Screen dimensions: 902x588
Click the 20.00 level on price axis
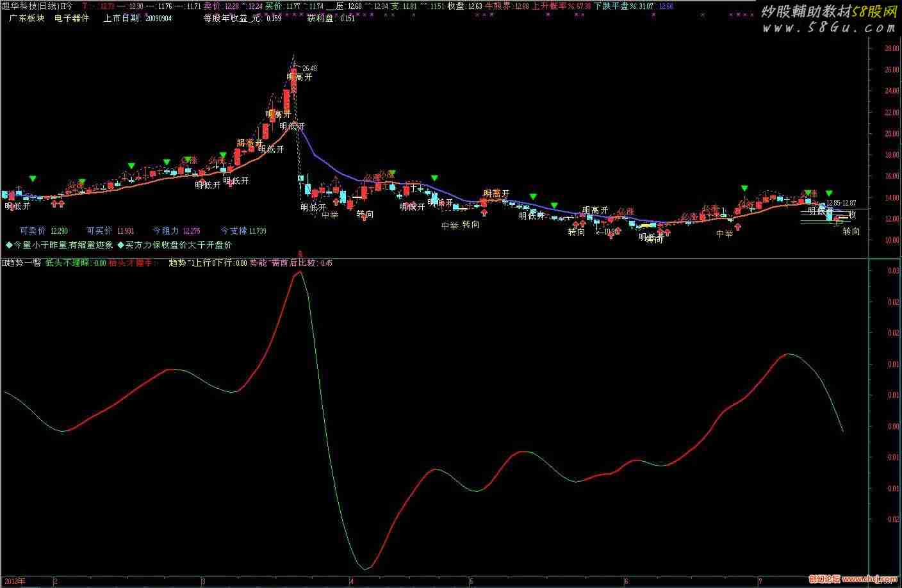pyautogui.click(x=891, y=134)
